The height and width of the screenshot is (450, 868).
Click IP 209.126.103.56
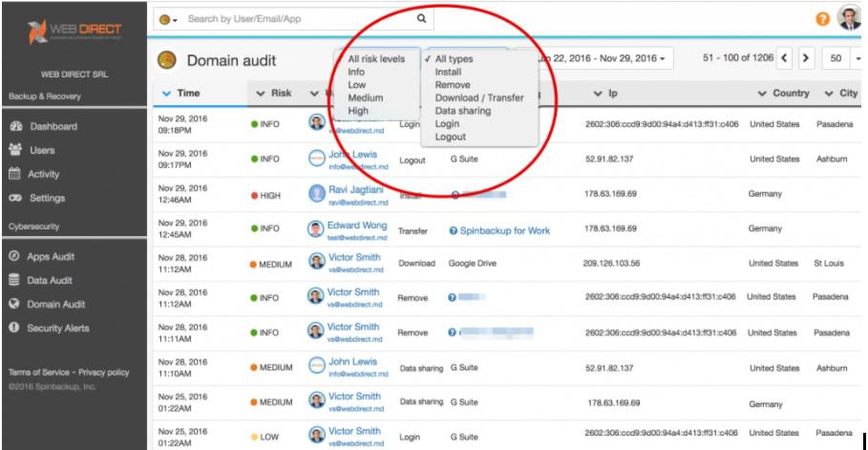click(x=611, y=264)
